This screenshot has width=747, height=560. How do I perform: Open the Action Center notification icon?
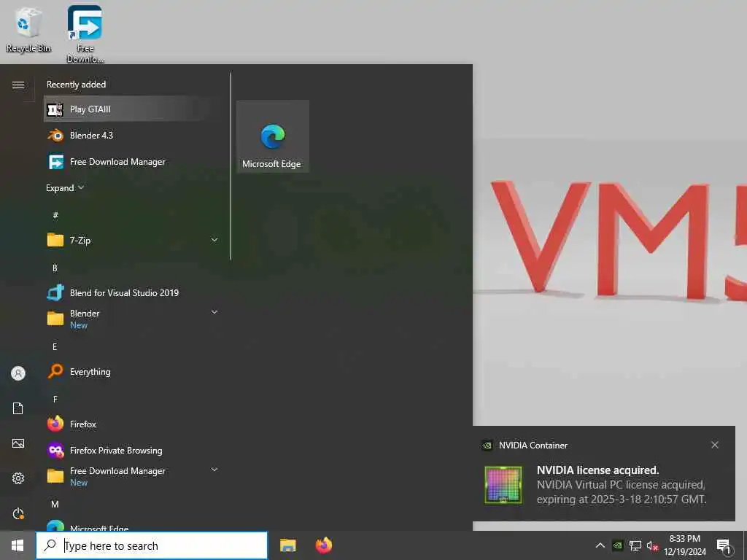723,545
